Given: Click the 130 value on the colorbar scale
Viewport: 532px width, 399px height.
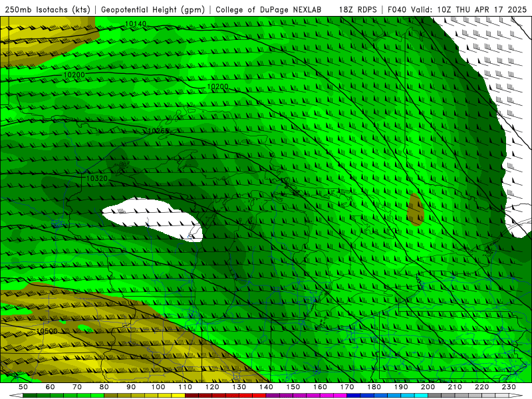Looking at the screenshot, I should (239, 387).
